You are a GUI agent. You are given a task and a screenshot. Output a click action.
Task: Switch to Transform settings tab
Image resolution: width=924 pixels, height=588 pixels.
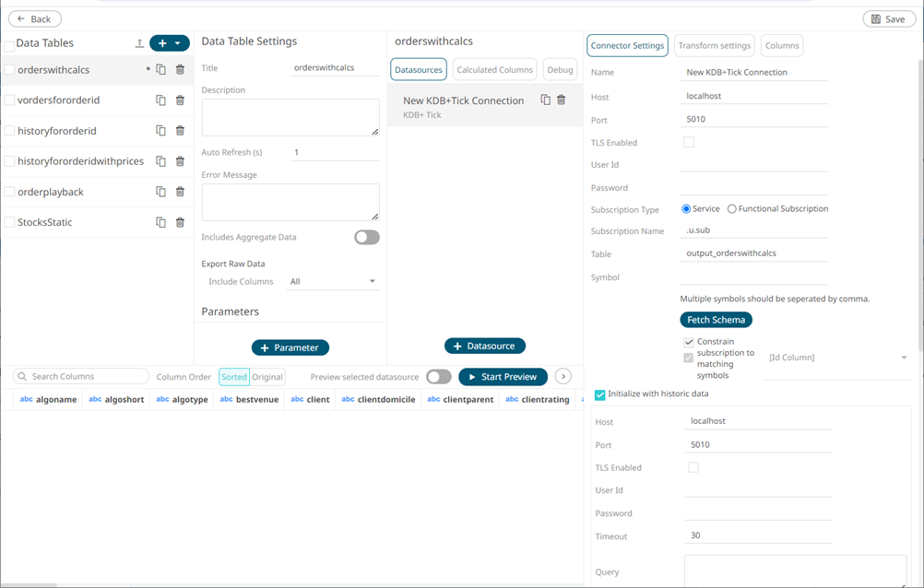[715, 45]
